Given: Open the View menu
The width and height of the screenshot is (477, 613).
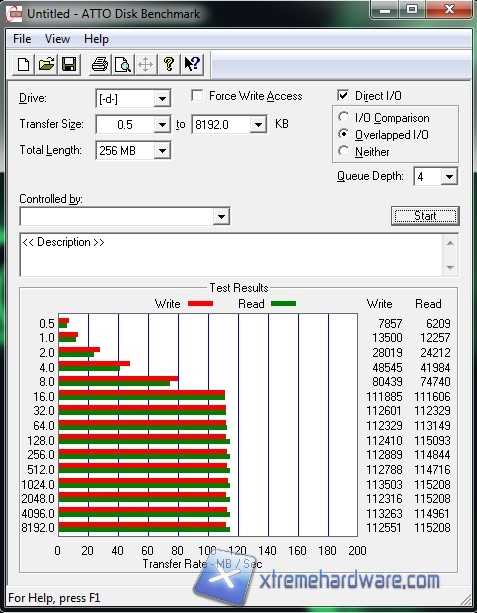Looking at the screenshot, I should 57,39.
